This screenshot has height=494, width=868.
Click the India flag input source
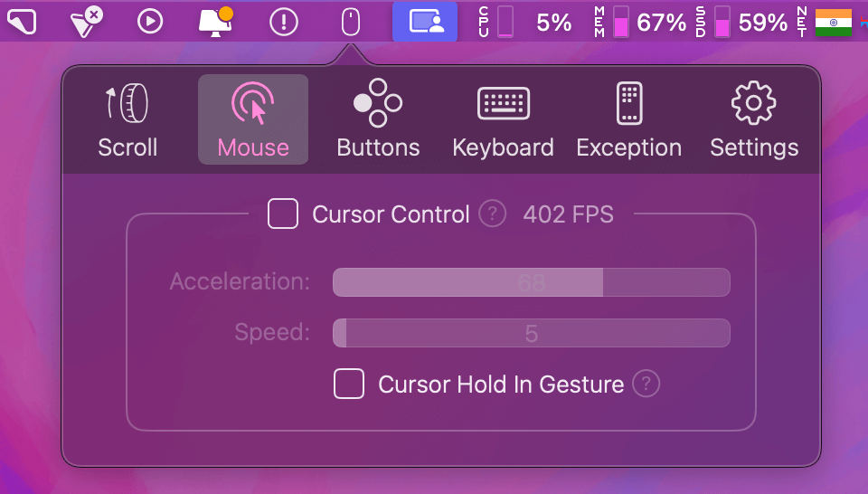[833, 22]
